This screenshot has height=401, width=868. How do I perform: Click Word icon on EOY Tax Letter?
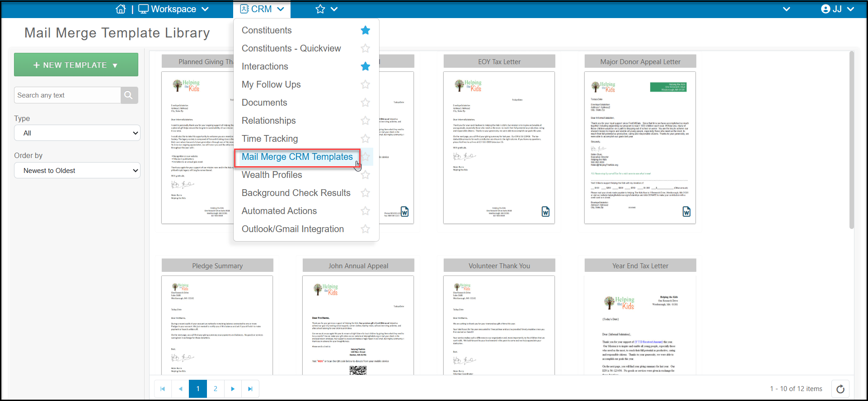[545, 212]
